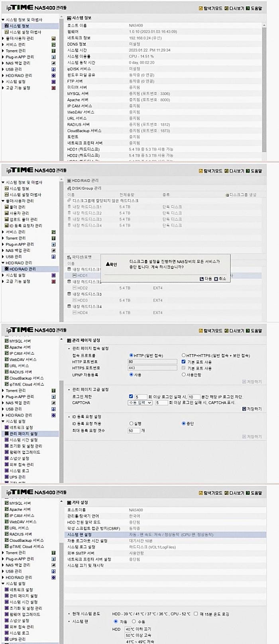Click 다시보기 icon in HDD/RAID 관리 screen header
The image size is (279, 644).
tap(226, 171)
